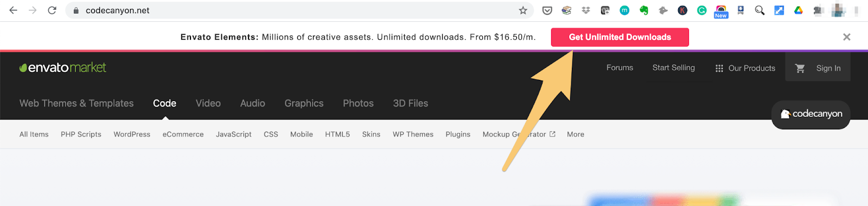
Task: Dismiss the Envato Elements banner
Action: [846, 37]
